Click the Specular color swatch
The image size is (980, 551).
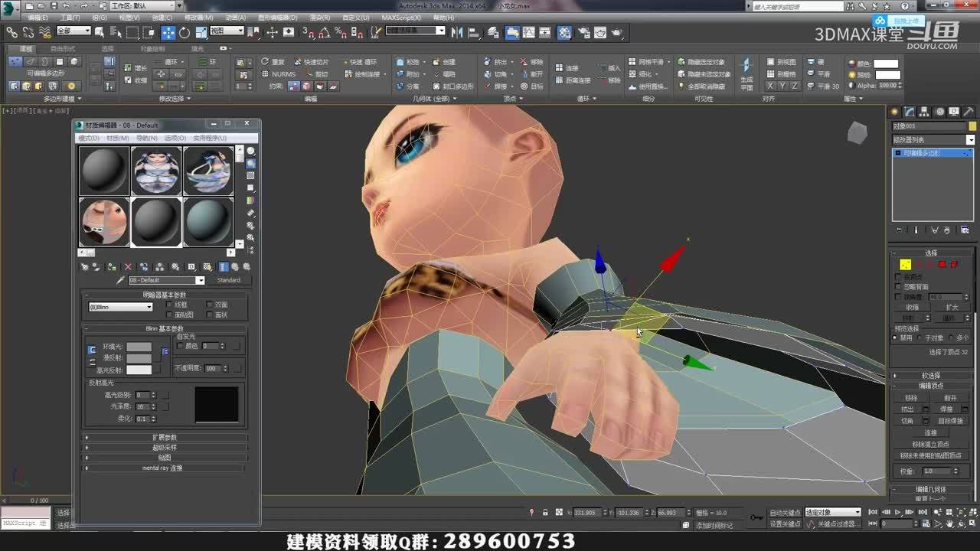(x=139, y=370)
